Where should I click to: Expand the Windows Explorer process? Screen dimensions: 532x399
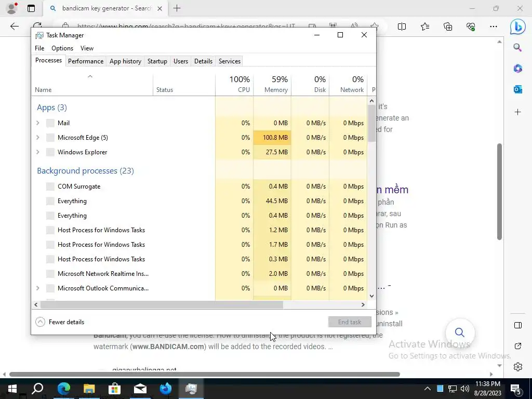[x=37, y=152]
